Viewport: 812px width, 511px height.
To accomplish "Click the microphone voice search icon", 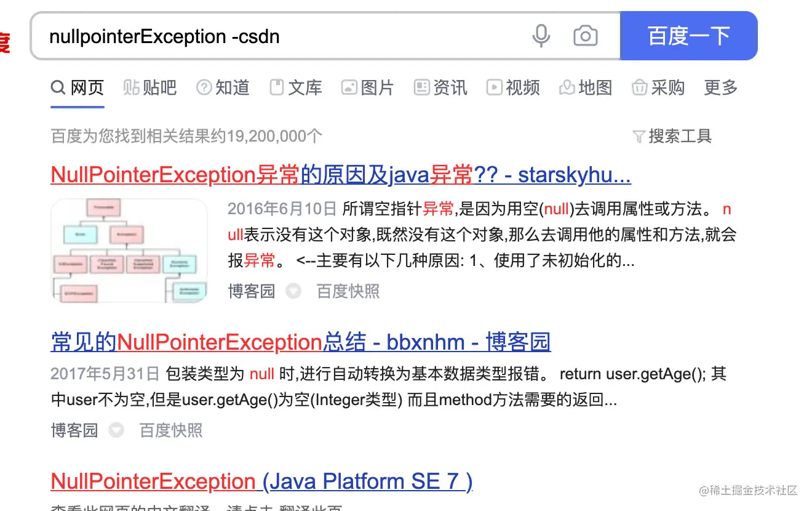I will tap(541, 36).
